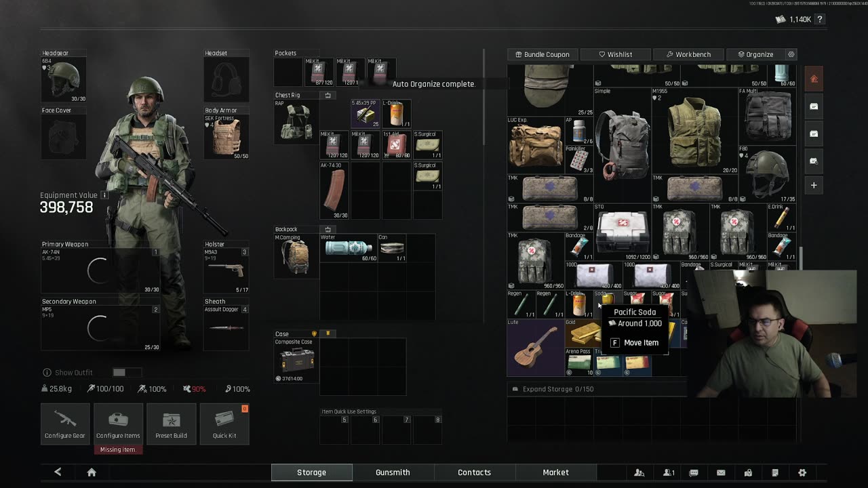This screenshot has height=488, width=868.
Task: Open the Contacts tab
Action: coord(474,472)
